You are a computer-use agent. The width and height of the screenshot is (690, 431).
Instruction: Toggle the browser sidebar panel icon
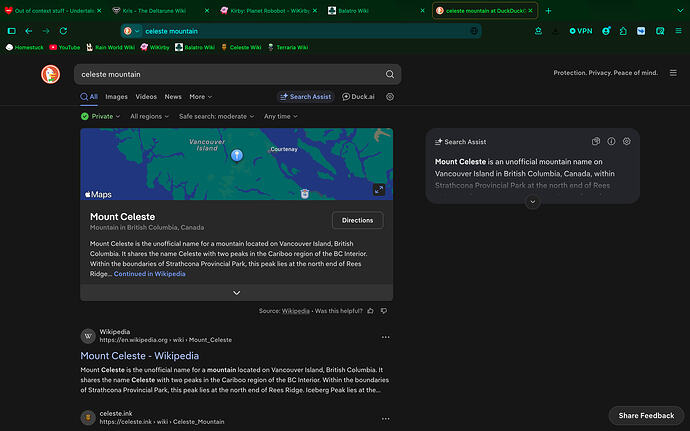click(12, 31)
